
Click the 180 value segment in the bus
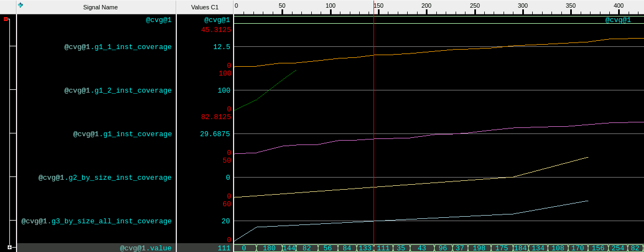pos(269,248)
